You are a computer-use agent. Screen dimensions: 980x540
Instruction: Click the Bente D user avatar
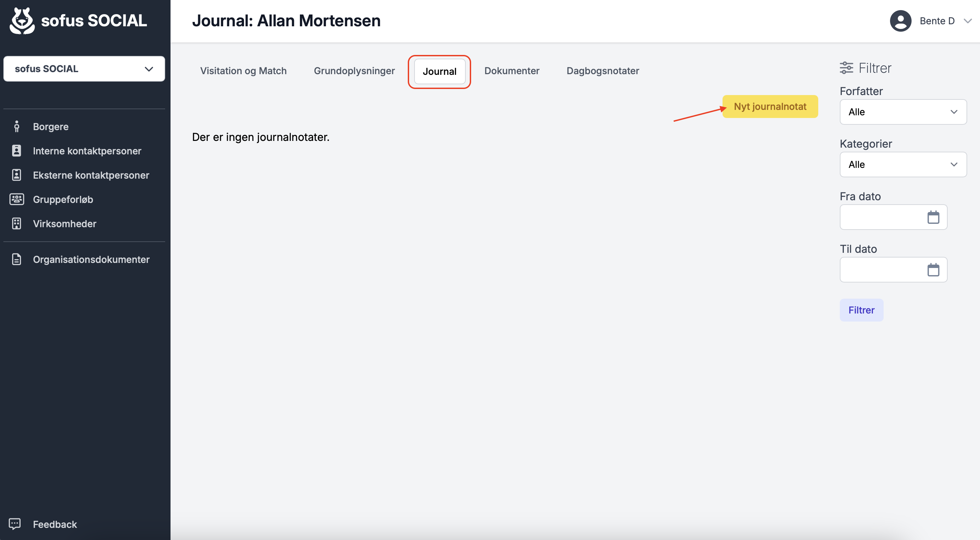point(900,21)
